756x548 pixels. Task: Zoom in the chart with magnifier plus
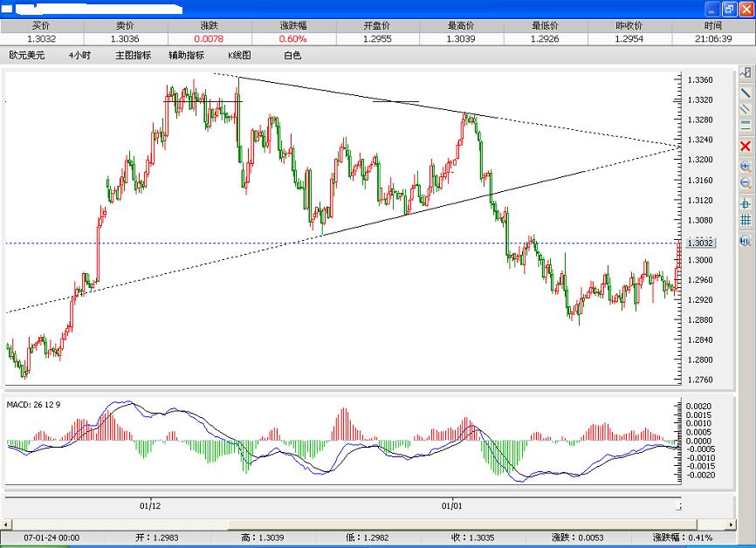click(x=746, y=167)
